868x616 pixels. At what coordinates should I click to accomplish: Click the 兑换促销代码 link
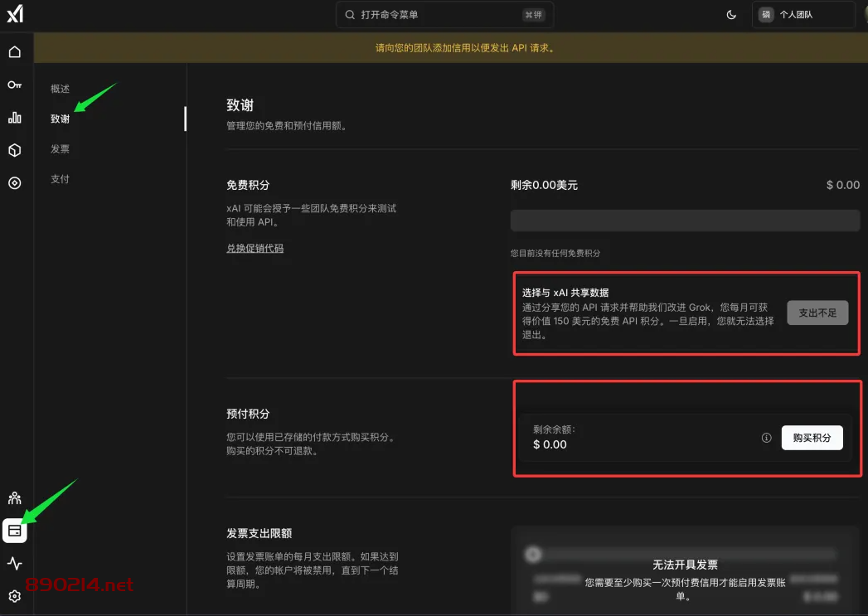[255, 248]
